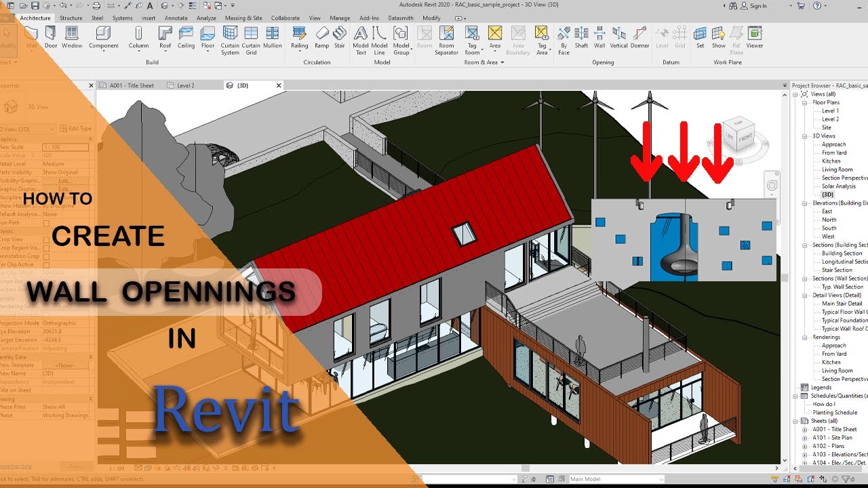Select the Mullion tool
The width and height of the screenshot is (868, 488).
[273, 37]
